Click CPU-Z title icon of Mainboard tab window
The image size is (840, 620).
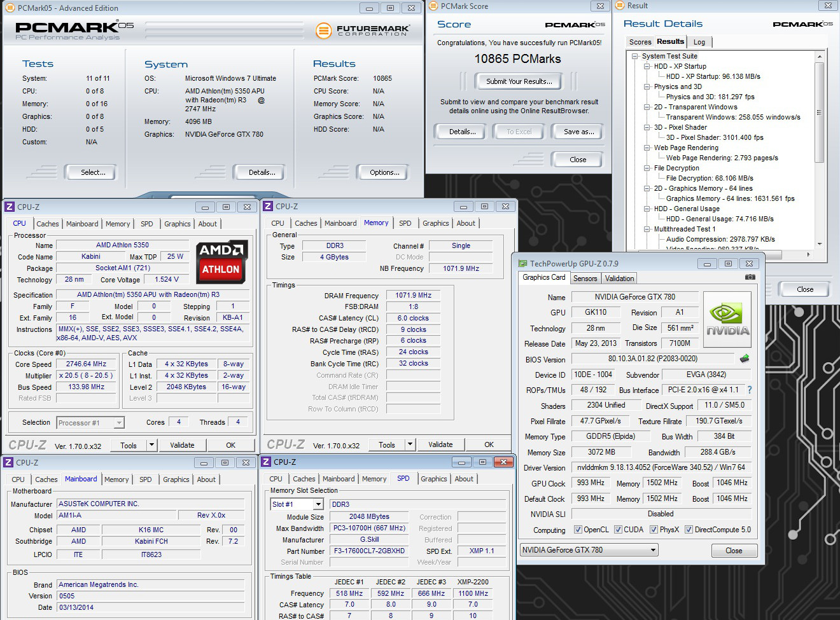[x=8, y=462]
